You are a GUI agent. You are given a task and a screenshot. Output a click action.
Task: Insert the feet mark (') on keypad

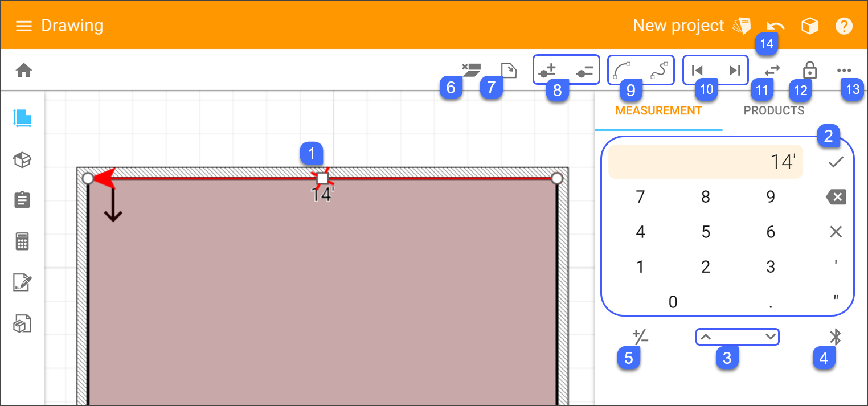836,263
